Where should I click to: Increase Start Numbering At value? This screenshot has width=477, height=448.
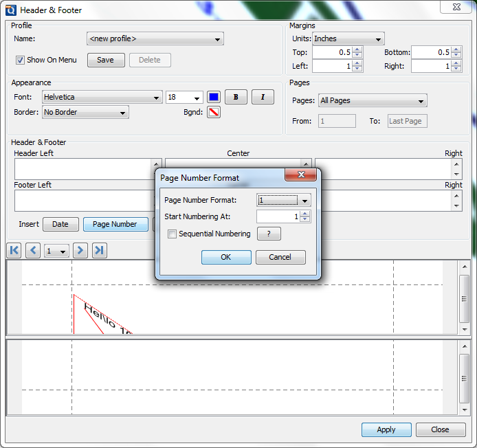(x=305, y=214)
